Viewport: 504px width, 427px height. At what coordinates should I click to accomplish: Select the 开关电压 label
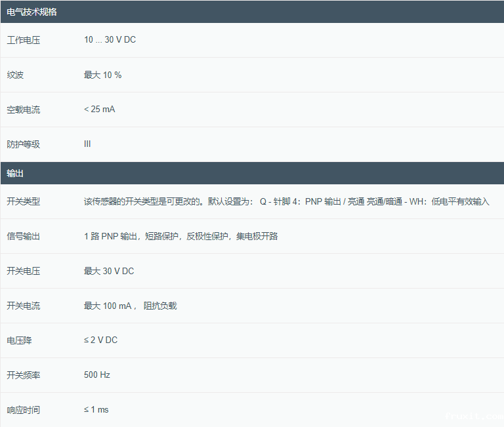coord(24,271)
